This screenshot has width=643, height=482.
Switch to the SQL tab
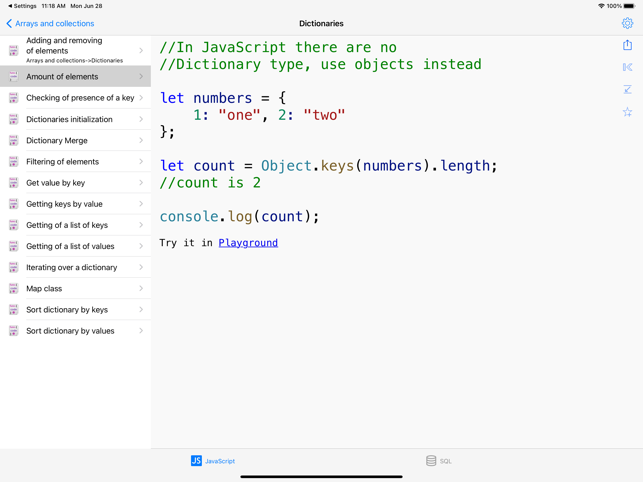click(x=439, y=461)
